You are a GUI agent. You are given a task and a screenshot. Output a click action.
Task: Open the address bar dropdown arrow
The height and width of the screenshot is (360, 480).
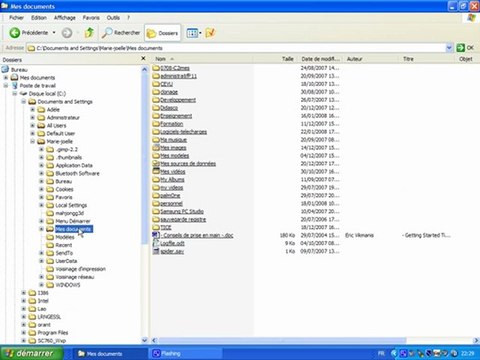click(x=449, y=48)
